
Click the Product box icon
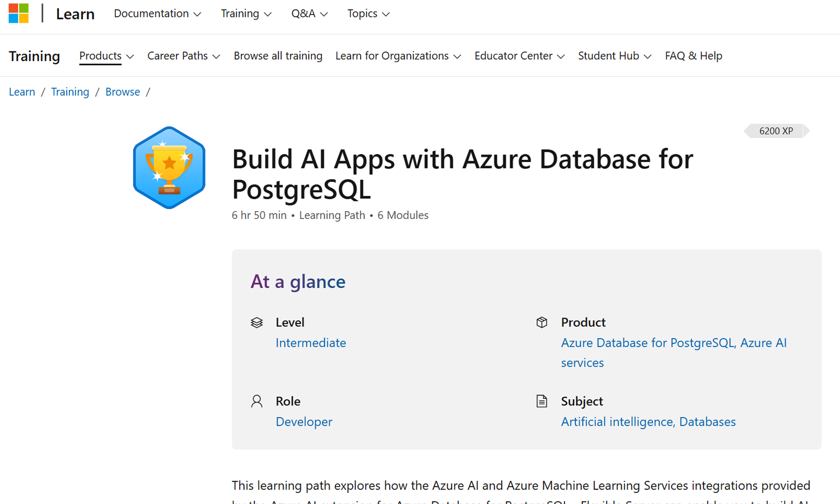[x=542, y=323]
